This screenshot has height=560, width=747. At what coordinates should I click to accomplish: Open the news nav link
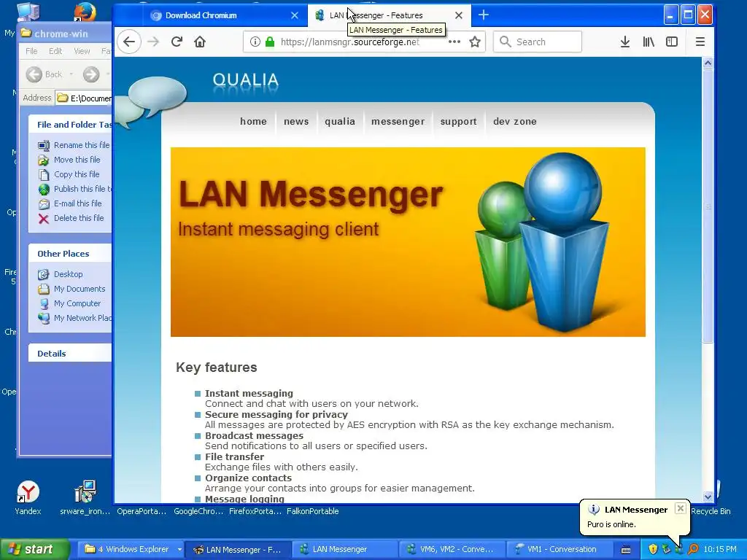(x=296, y=122)
